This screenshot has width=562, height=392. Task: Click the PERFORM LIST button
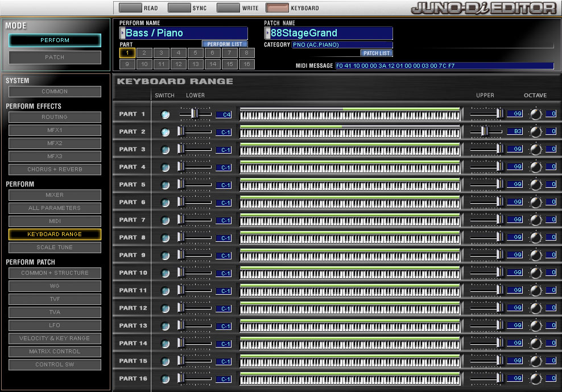[224, 44]
